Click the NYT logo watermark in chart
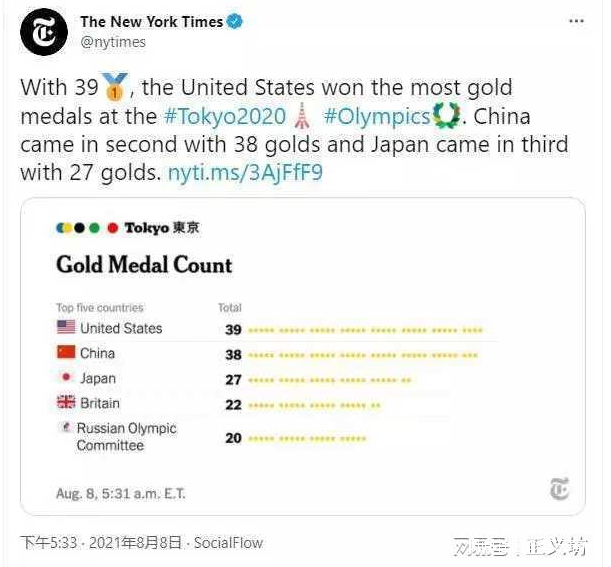Viewport: 611px width, 567px height. (x=559, y=490)
